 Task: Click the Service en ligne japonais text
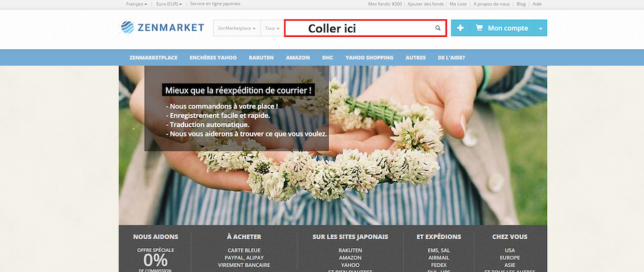pos(215,3)
